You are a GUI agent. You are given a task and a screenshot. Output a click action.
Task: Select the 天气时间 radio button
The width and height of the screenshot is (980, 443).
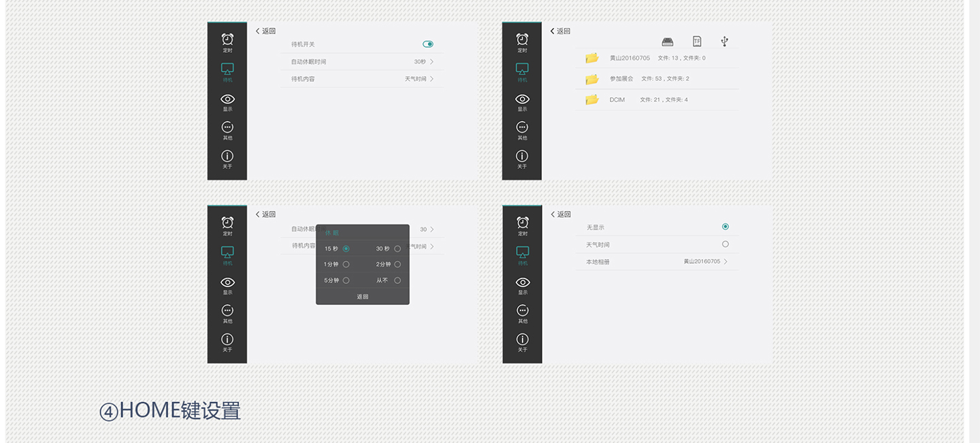pyautogui.click(x=725, y=244)
